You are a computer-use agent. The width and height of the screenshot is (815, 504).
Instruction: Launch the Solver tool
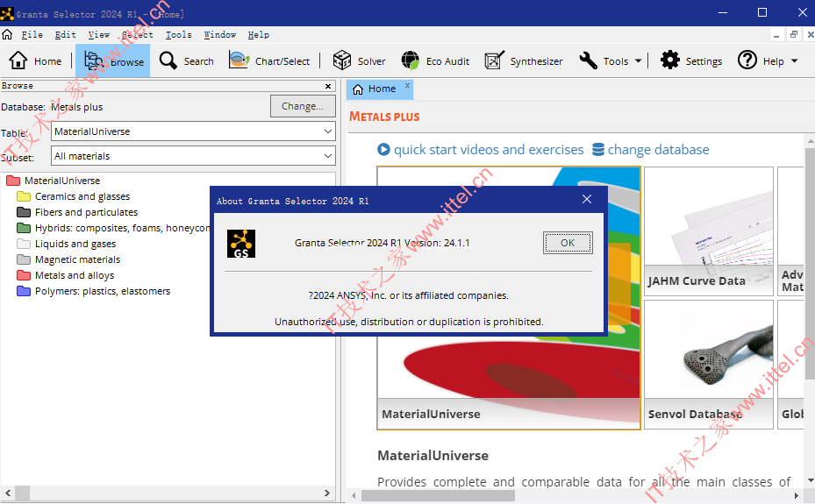(x=359, y=60)
